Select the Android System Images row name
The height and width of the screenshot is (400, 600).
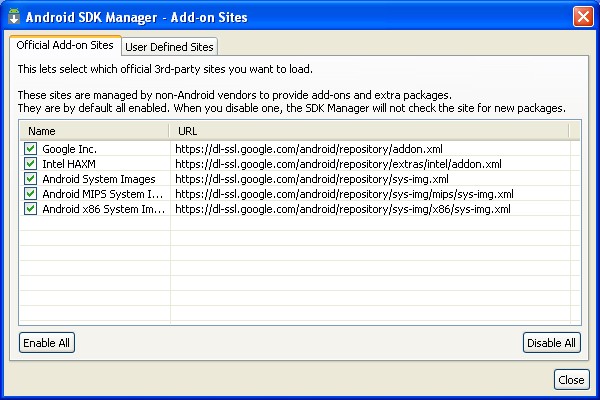(99, 179)
